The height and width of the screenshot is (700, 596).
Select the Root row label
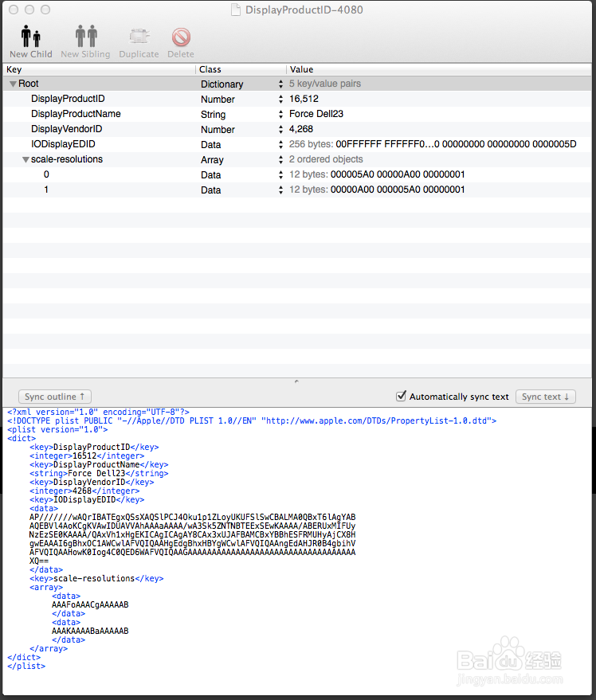[x=29, y=84]
